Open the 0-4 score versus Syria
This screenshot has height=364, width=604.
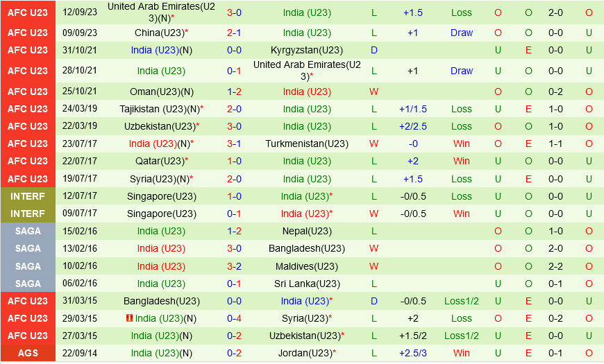[234, 318]
